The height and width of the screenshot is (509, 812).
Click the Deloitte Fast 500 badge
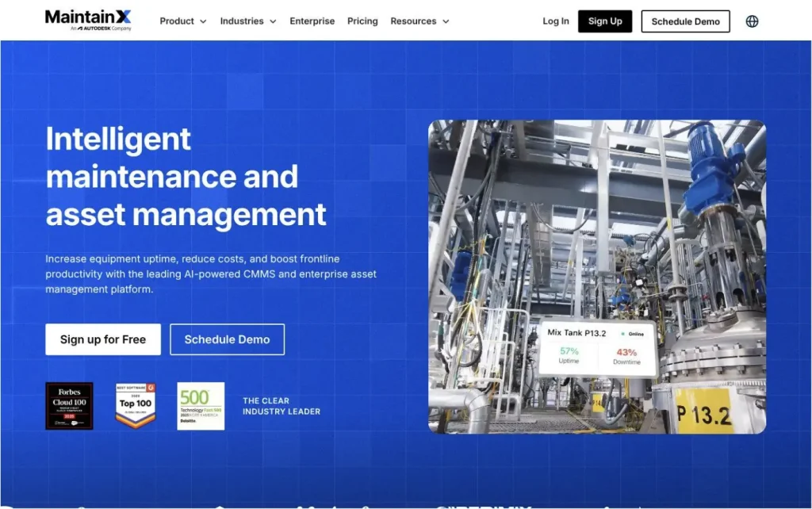(201, 406)
